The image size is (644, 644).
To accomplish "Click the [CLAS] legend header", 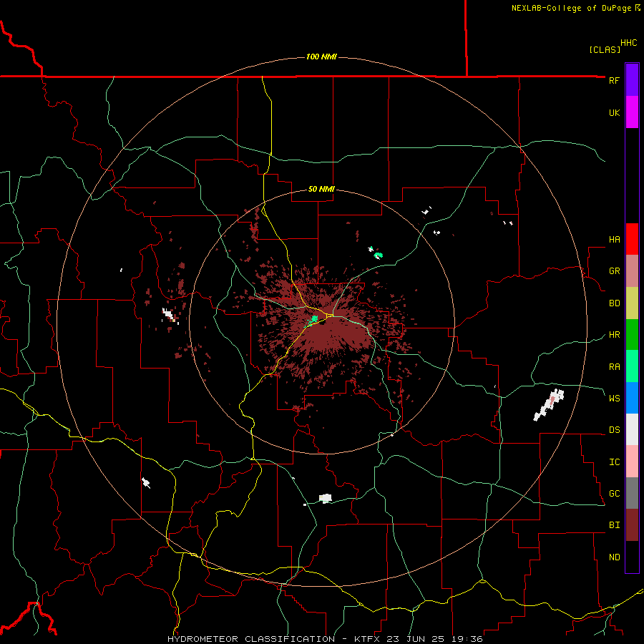I will (x=605, y=49).
